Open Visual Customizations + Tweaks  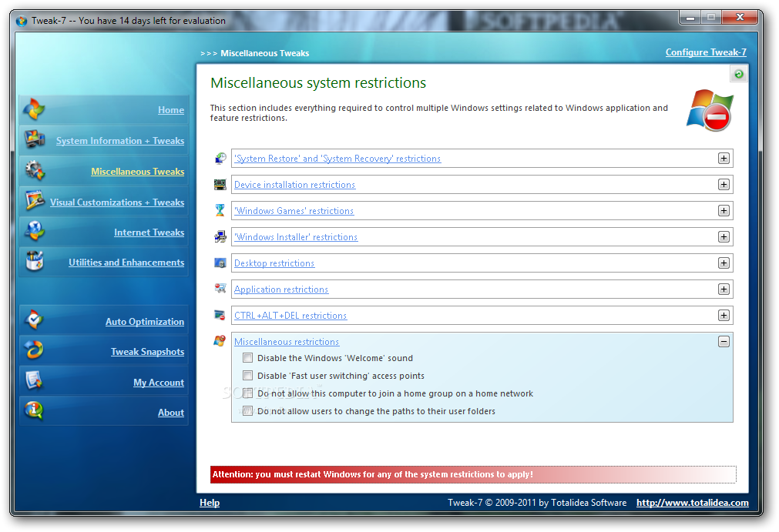click(x=117, y=202)
